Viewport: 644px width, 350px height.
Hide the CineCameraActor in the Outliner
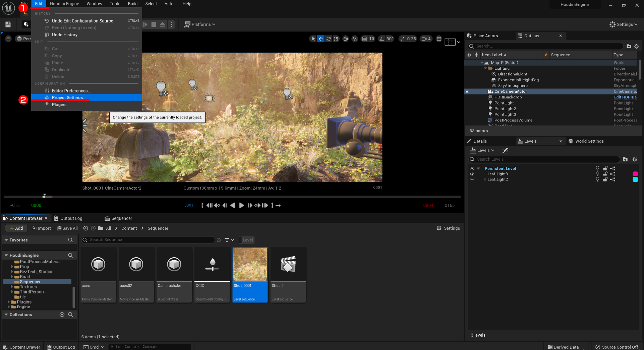[467, 91]
